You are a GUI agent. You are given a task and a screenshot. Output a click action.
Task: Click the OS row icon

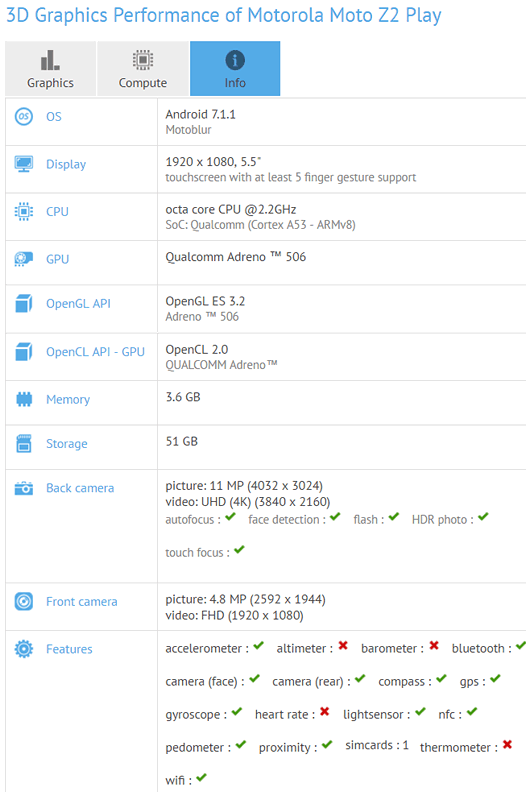tap(24, 117)
